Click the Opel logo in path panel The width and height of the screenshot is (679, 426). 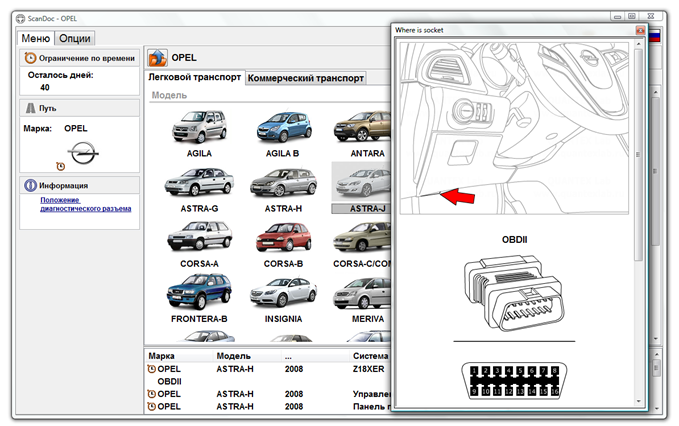[83, 153]
